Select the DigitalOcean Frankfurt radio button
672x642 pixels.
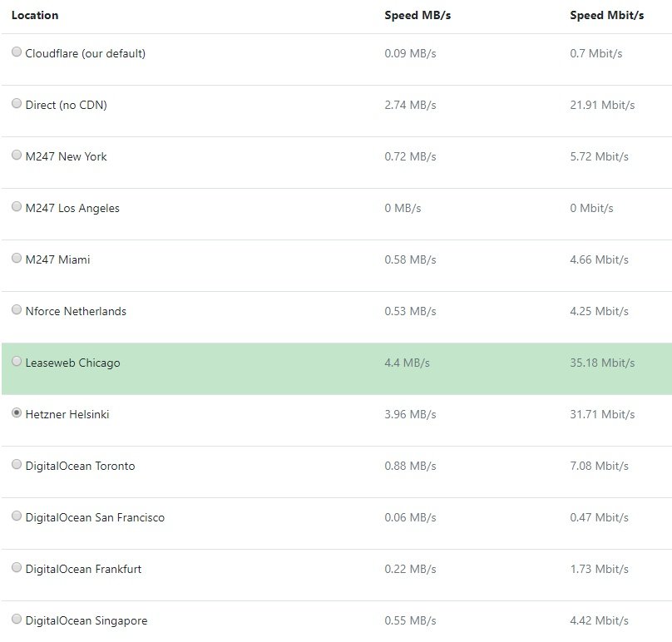[17, 567]
